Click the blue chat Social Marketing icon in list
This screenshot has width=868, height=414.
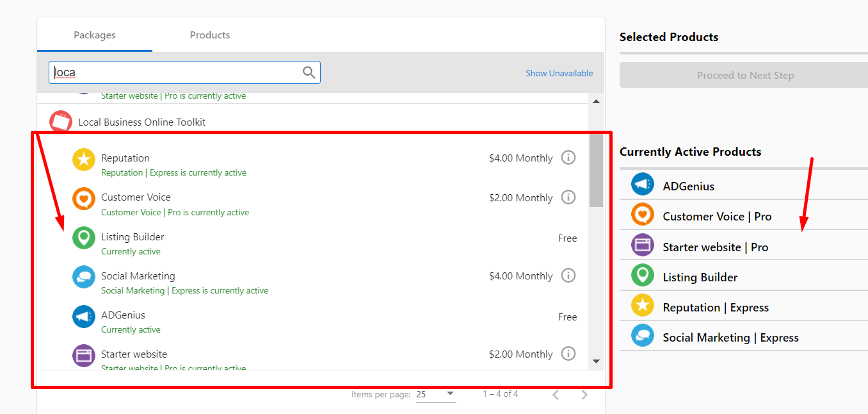point(84,277)
